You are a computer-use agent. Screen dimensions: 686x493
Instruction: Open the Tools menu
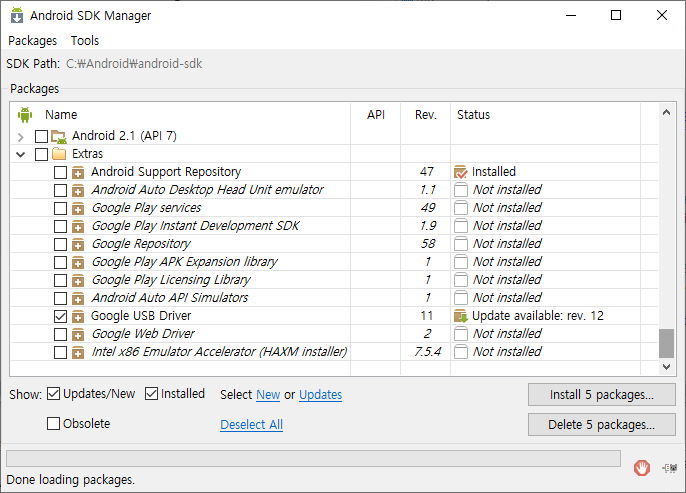pos(85,41)
